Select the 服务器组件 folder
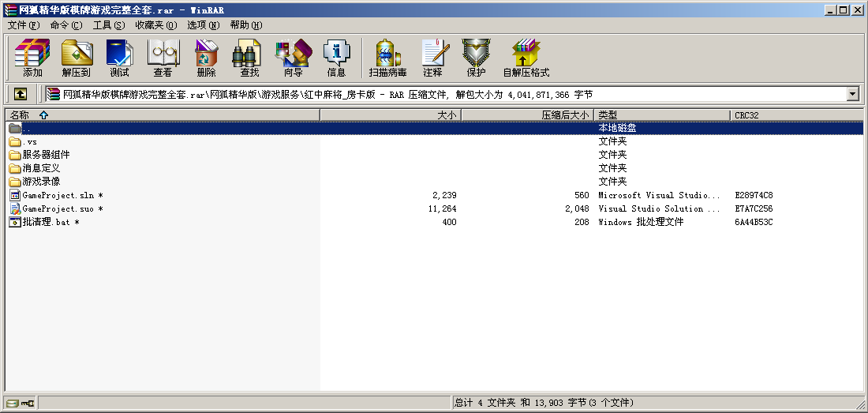The width and height of the screenshot is (868, 413). tap(46, 155)
